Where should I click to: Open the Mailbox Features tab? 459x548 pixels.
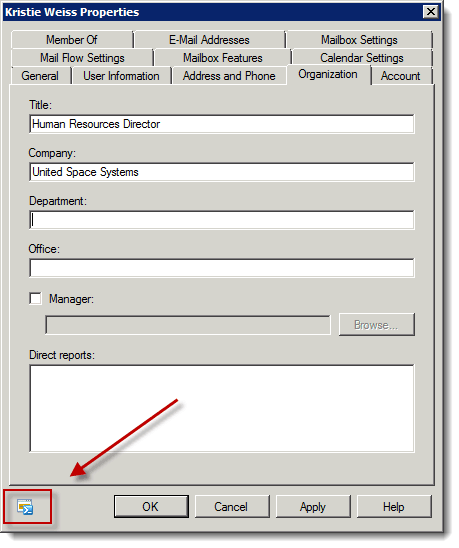click(x=223, y=58)
